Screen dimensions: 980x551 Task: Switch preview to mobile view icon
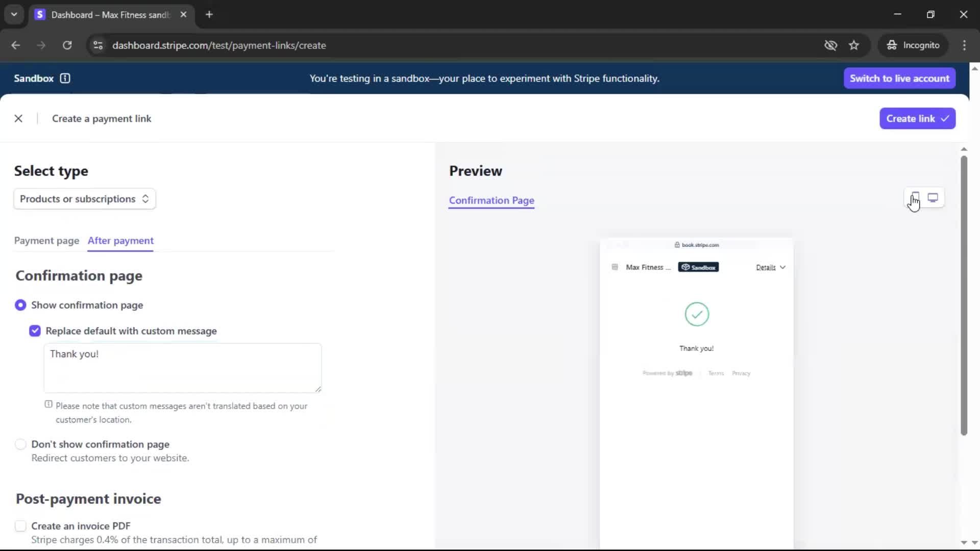[915, 197]
